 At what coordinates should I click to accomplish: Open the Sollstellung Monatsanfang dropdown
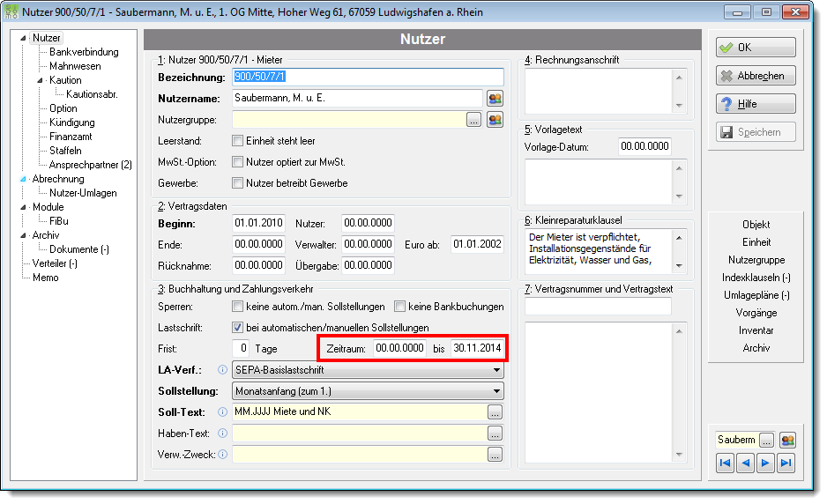coord(368,391)
